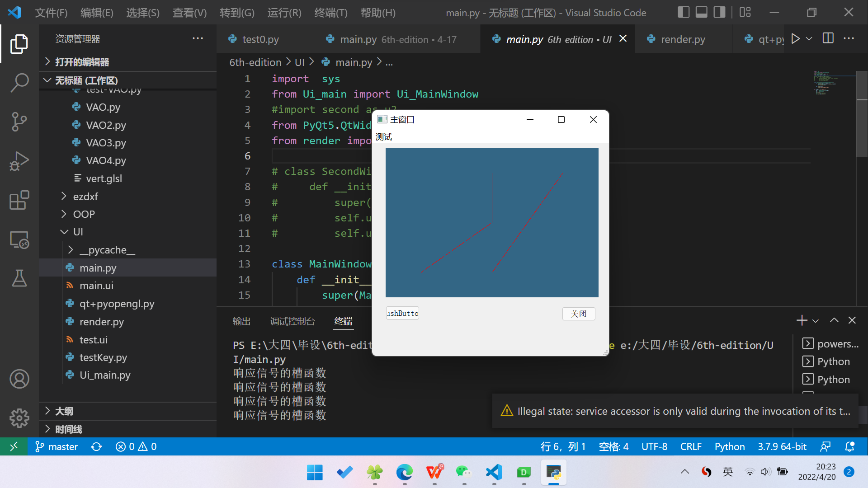Collapse the UI folder in explorer
The image size is (868, 488).
click(x=78, y=232)
